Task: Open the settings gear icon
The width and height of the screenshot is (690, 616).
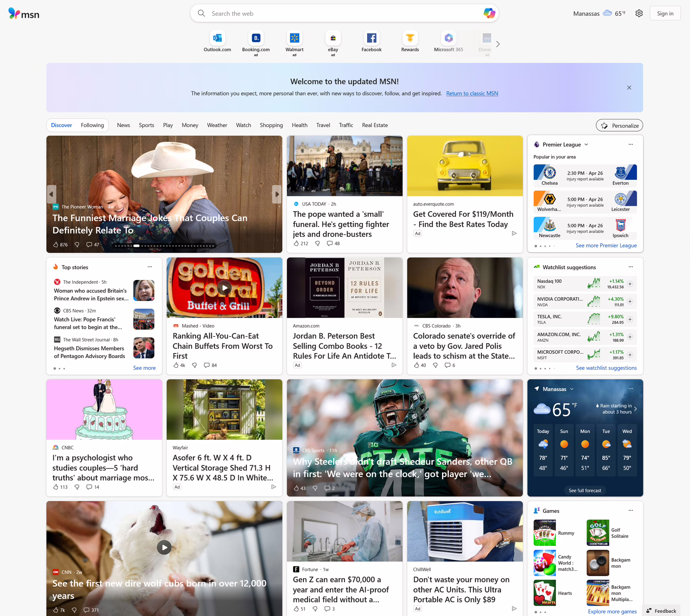Action: [639, 13]
